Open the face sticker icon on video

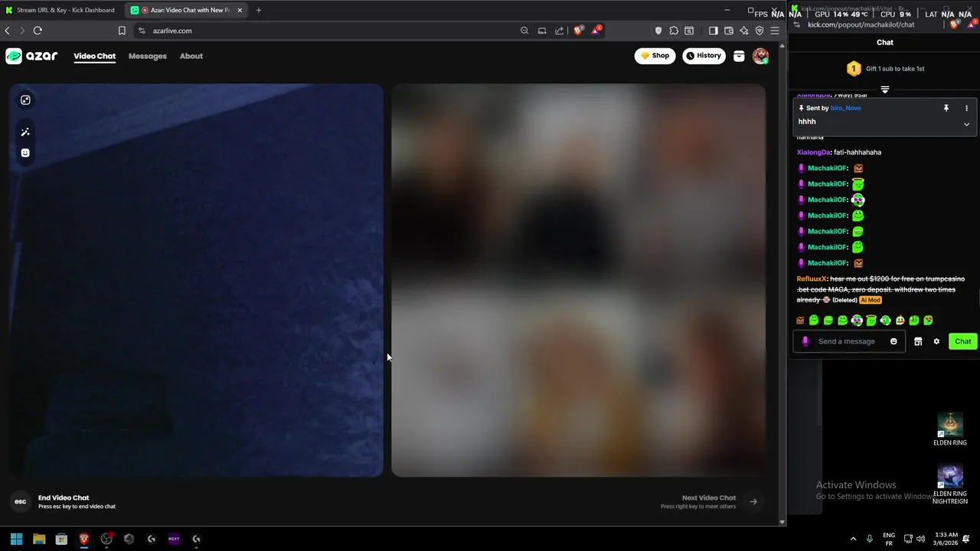[25, 153]
